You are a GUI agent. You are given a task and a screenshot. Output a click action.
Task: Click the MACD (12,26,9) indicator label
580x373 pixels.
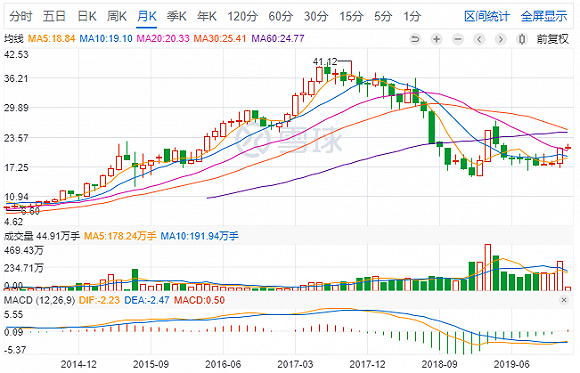coord(40,300)
